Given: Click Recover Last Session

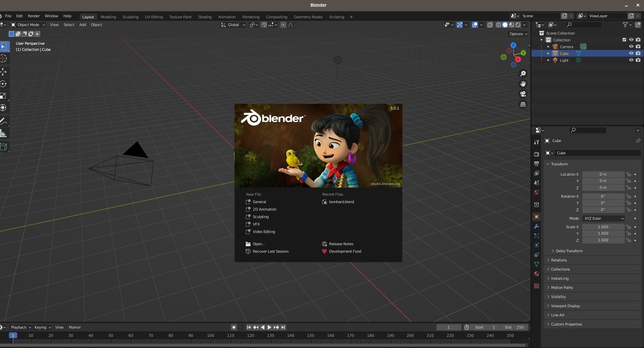Looking at the screenshot, I should coord(270,251).
